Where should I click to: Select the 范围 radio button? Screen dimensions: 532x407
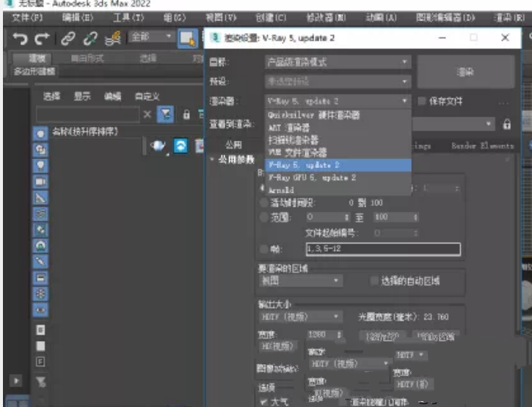(263, 217)
